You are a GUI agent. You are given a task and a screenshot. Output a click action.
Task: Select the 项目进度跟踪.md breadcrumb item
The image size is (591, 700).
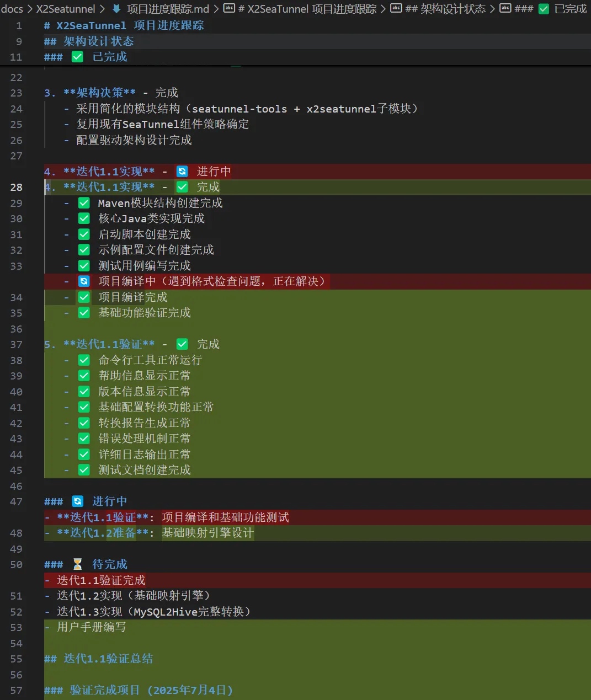(168, 9)
